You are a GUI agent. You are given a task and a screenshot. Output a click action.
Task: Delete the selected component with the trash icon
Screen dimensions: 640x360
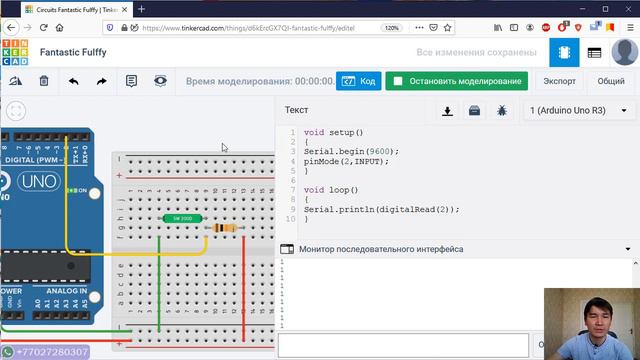click(44, 81)
